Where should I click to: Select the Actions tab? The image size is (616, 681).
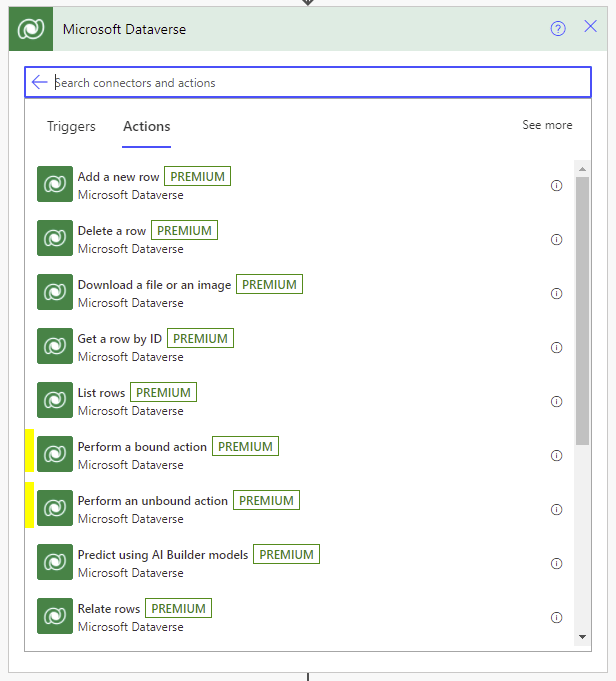(146, 126)
